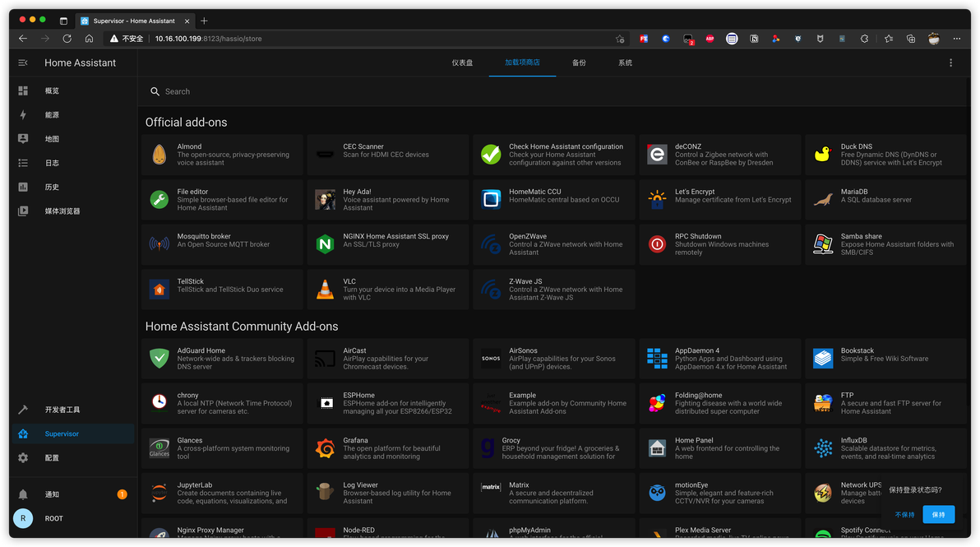Click the Samba share Windows flag icon
Viewport: 980px width, 547px height.
[x=823, y=244]
